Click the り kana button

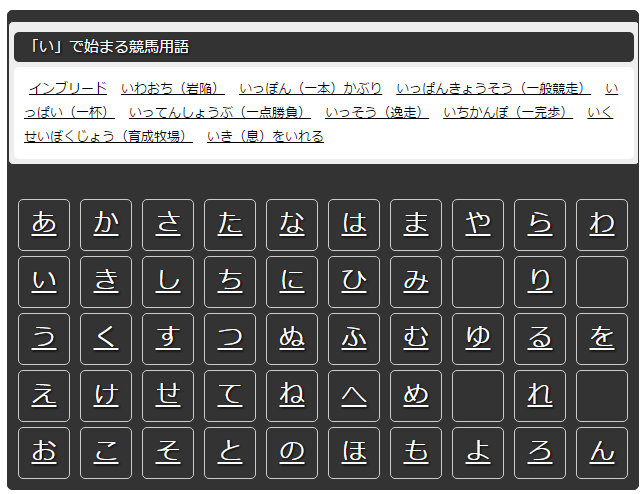(x=540, y=282)
